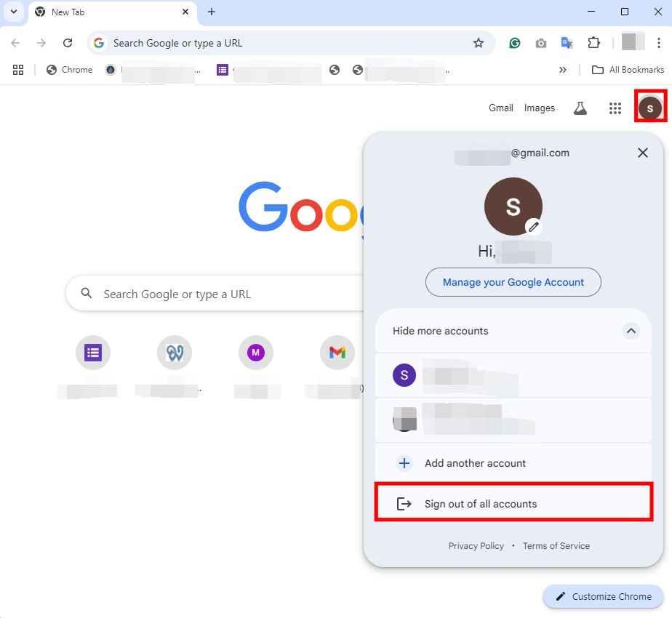672x618 pixels.
Task: Collapse the Hide more accounts section
Action: (631, 331)
